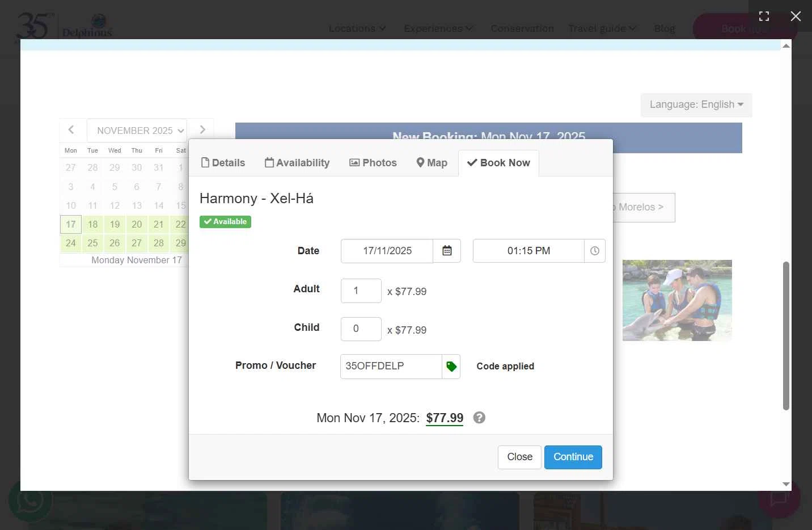Open the Photos tab
The width and height of the screenshot is (812, 530).
[x=373, y=163]
